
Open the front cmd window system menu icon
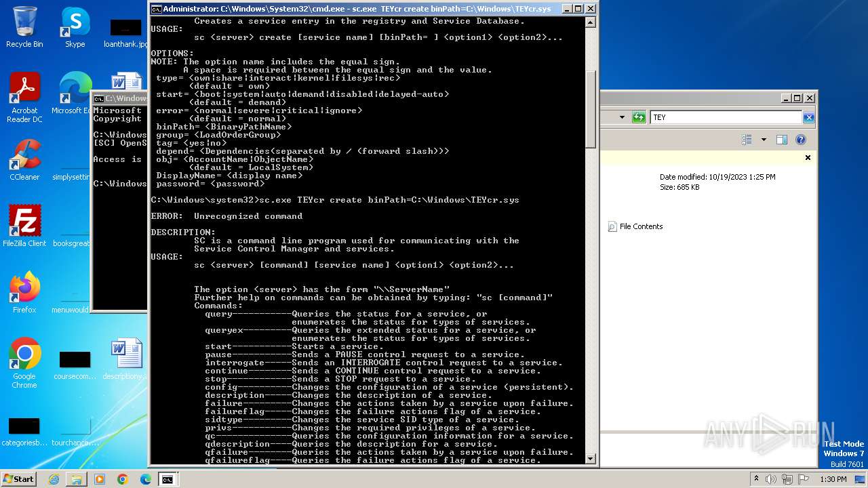[156, 9]
